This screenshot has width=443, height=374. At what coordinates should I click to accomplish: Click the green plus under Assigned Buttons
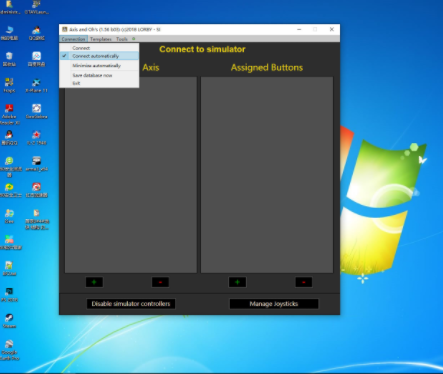[237, 282]
